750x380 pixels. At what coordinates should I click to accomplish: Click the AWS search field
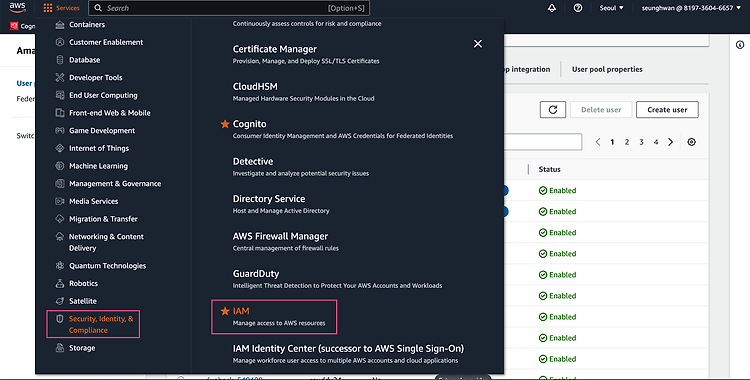(x=229, y=8)
